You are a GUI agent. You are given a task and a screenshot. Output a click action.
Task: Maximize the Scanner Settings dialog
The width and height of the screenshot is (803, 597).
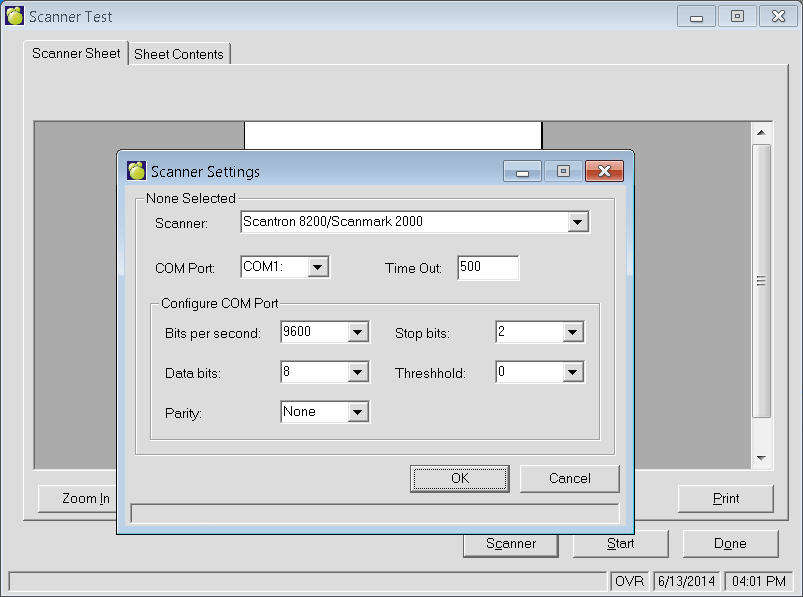tap(563, 171)
